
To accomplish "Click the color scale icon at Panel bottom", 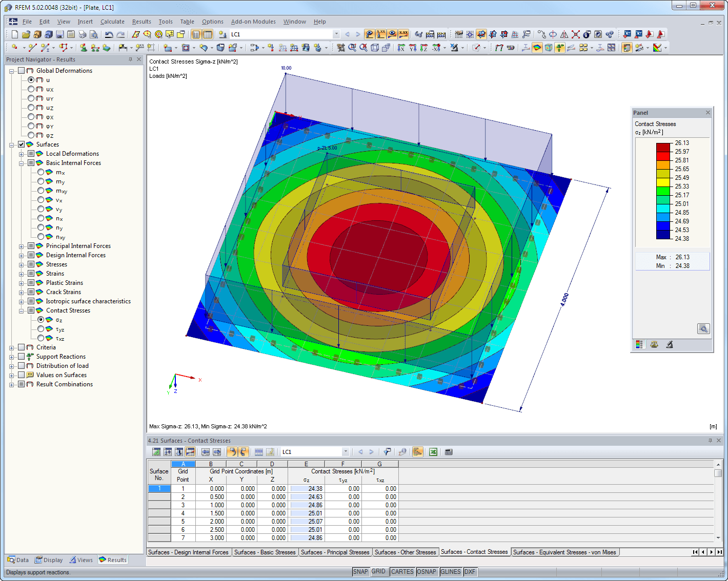I will coord(639,344).
